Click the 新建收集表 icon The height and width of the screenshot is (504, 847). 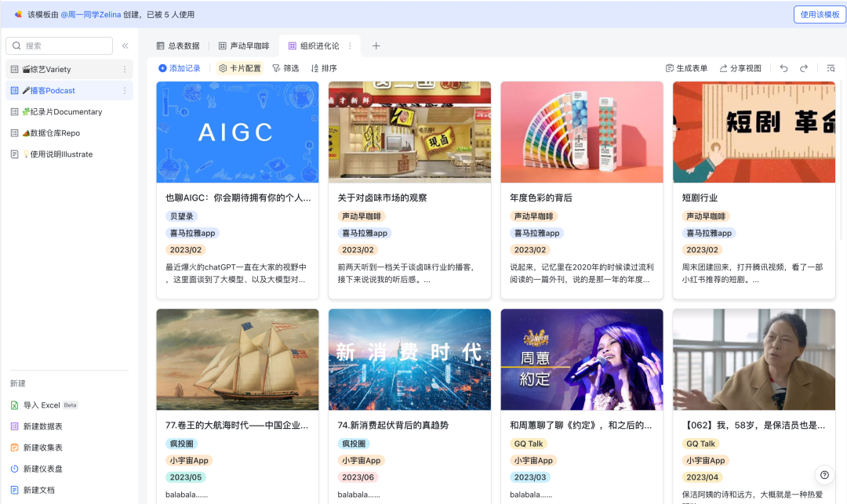[15, 448]
